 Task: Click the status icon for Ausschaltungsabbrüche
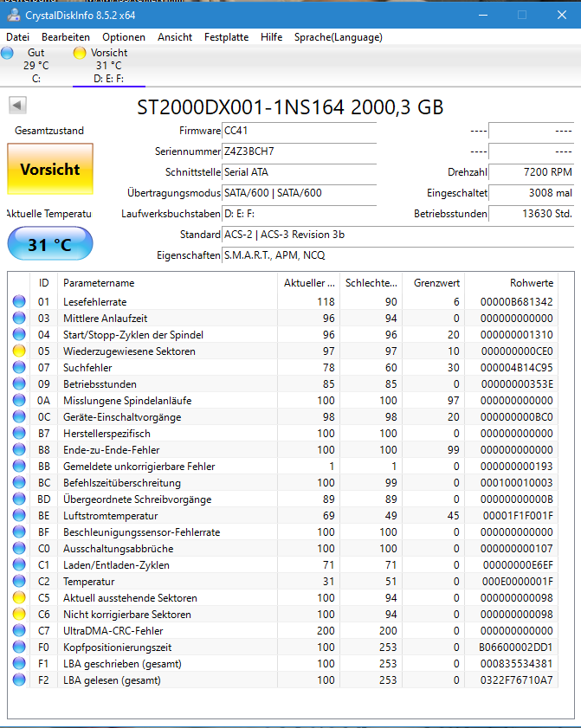coord(19,548)
